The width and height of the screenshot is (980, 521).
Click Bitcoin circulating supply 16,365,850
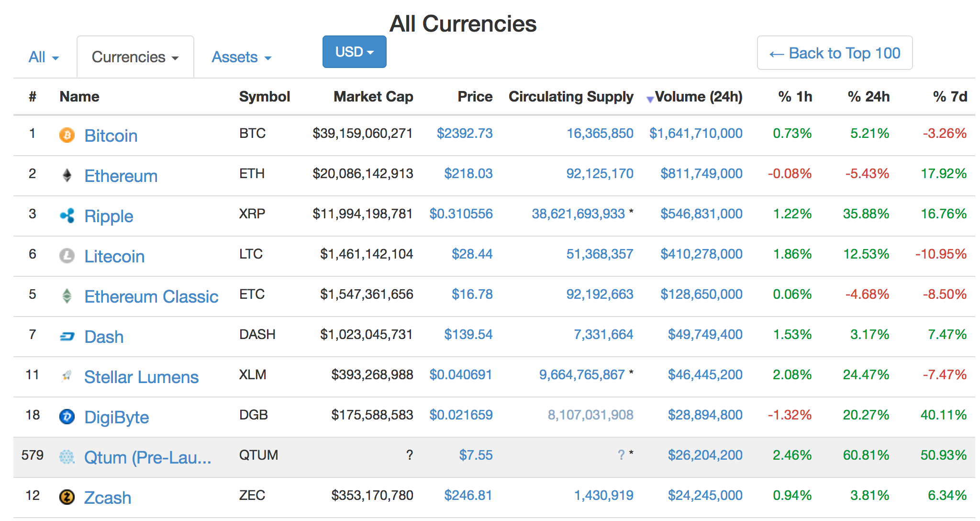[600, 133]
